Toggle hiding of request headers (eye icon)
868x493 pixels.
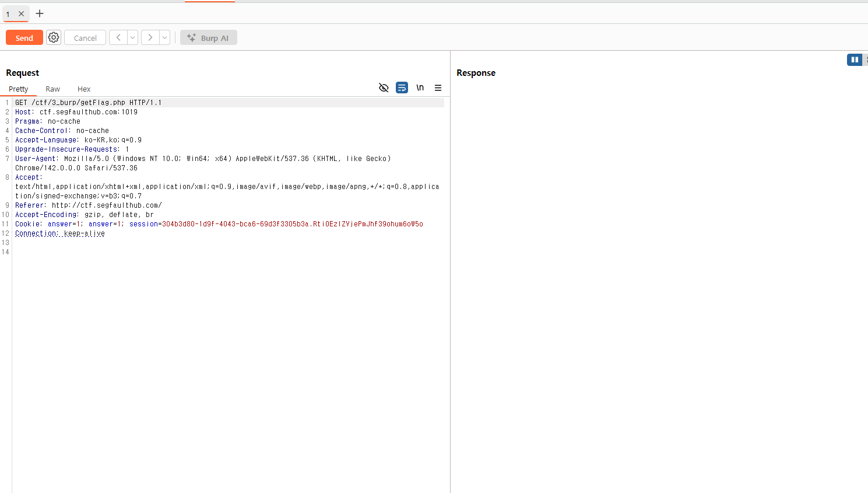click(x=384, y=88)
